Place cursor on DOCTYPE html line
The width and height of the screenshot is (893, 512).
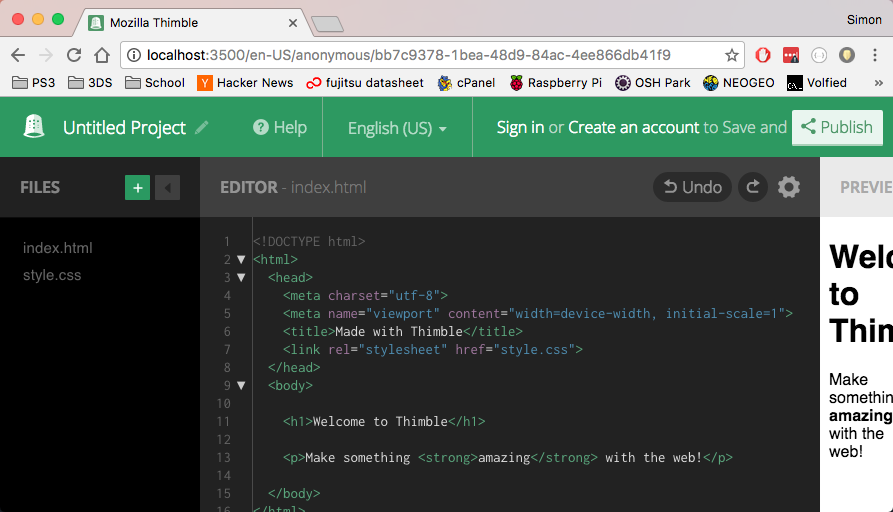[x=309, y=241]
